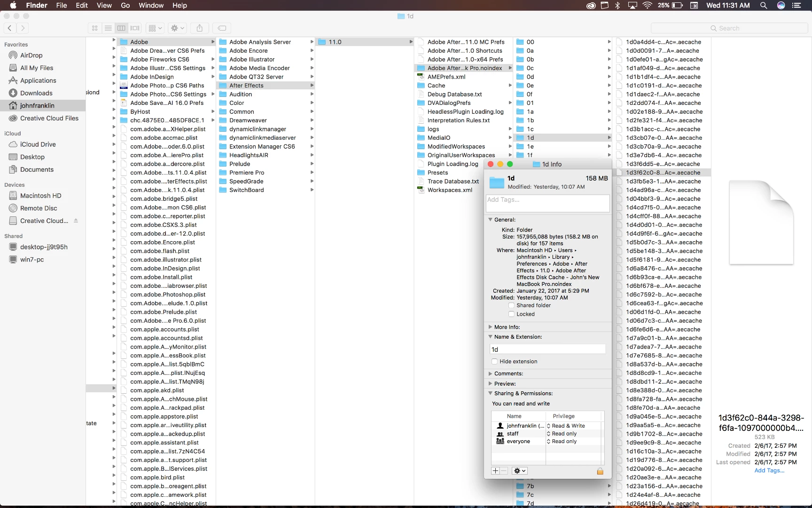Open the item arrangement dropdown in toolbar

155,28
